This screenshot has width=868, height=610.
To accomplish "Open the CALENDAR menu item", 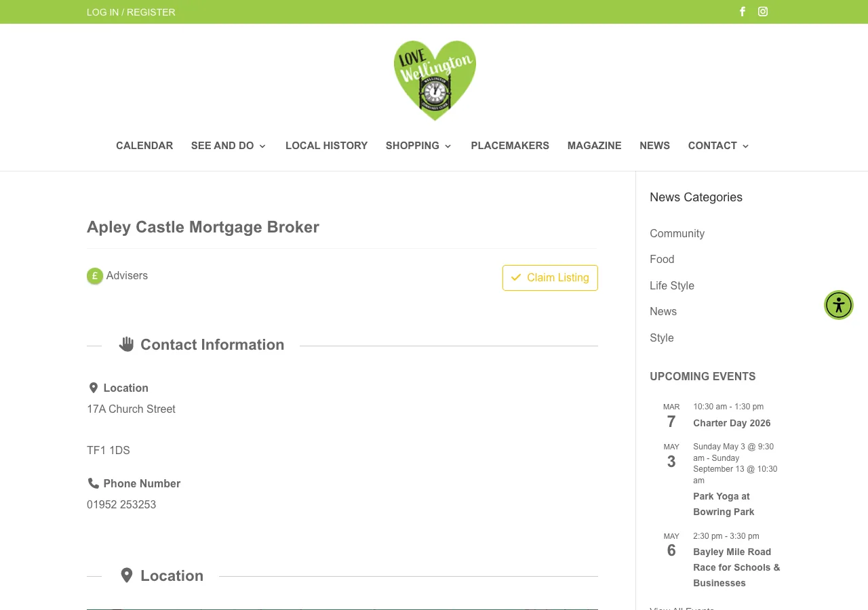I will [x=144, y=146].
